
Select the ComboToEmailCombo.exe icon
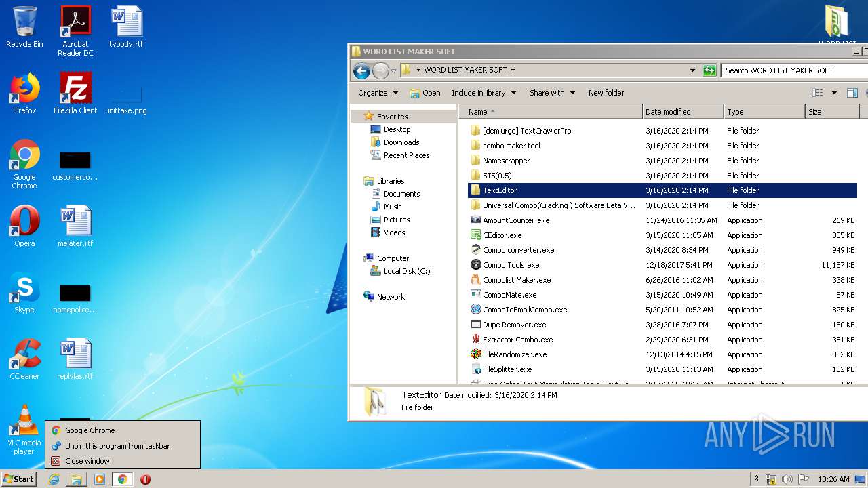[x=476, y=310]
